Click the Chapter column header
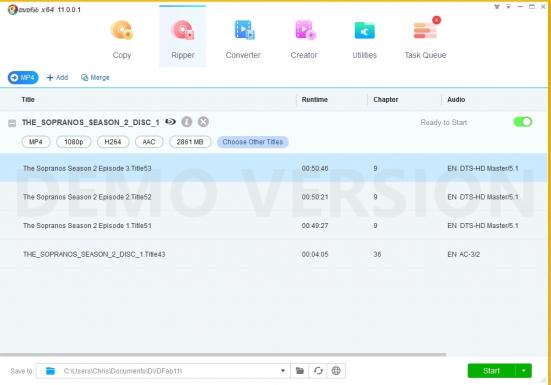 385,99
